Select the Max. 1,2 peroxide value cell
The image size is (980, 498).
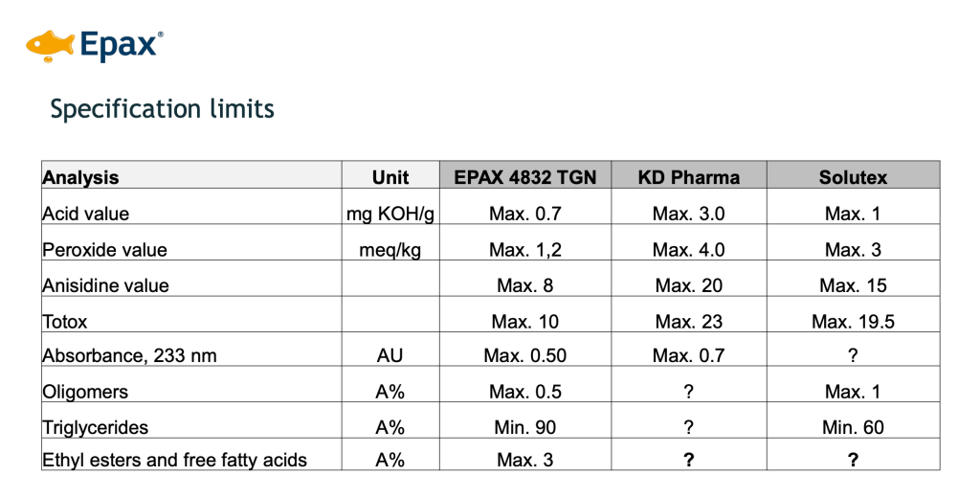(x=525, y=250)
